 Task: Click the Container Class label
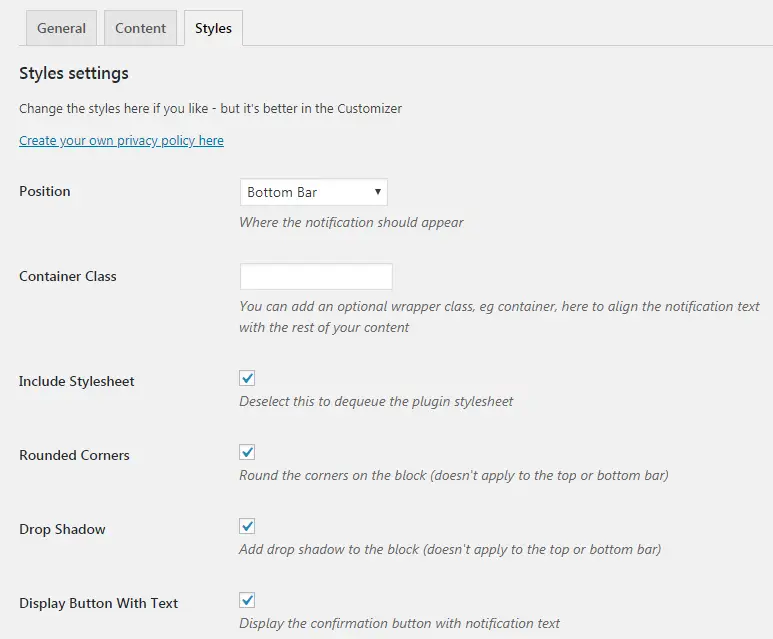[68, 276]
